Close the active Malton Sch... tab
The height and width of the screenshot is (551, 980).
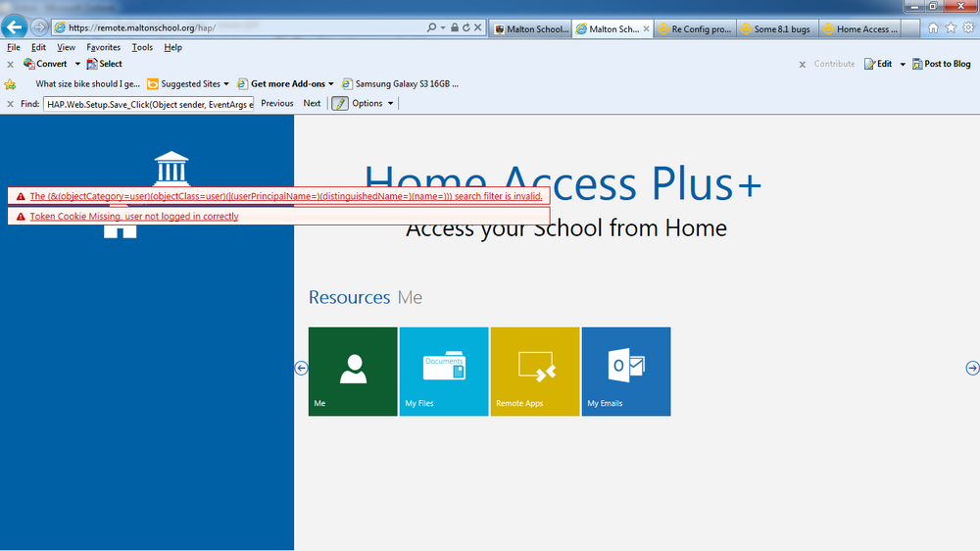pyautogui.click(x=646, y=28)
